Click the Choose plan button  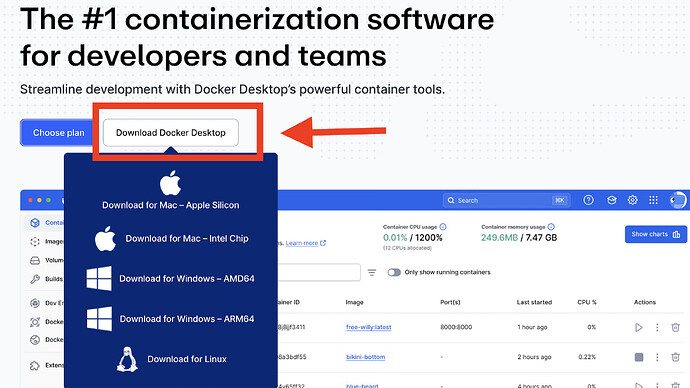[58, 132]
